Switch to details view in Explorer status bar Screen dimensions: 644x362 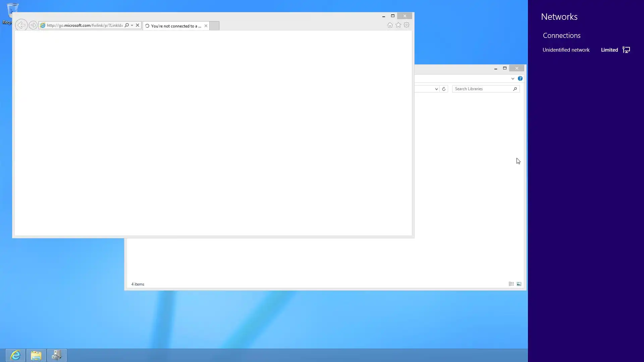tap(511, 284)
